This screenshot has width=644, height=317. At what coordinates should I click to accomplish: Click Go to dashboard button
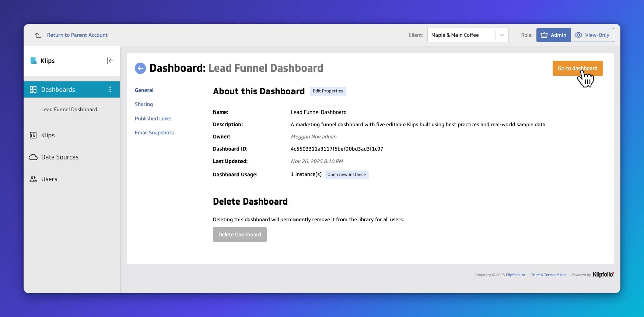(578, 68)
